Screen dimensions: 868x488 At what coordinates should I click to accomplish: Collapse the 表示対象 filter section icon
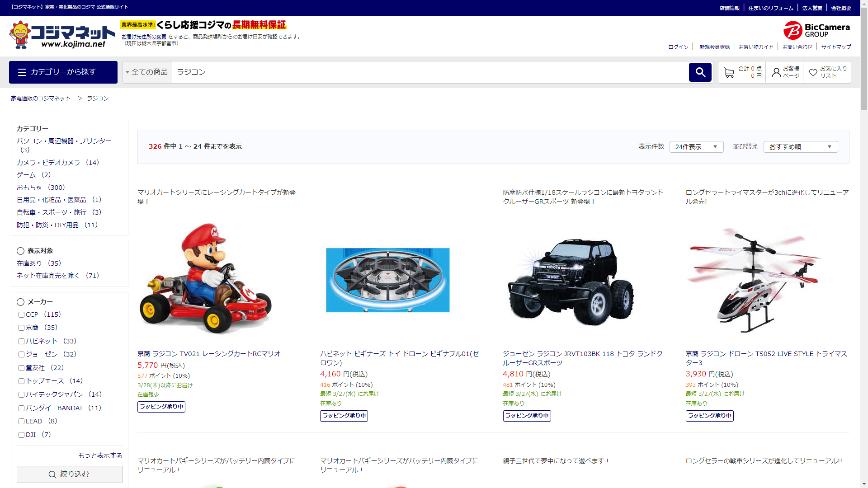coord(20,251)
